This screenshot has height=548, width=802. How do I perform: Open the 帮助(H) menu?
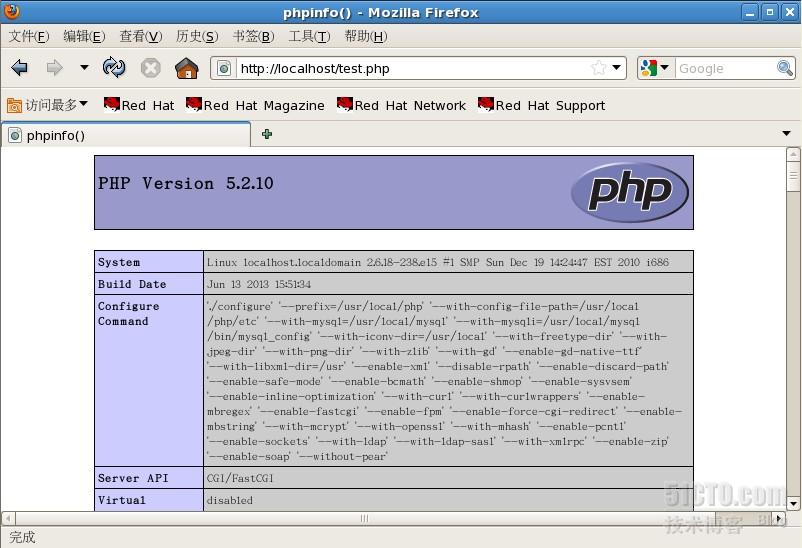366,36
